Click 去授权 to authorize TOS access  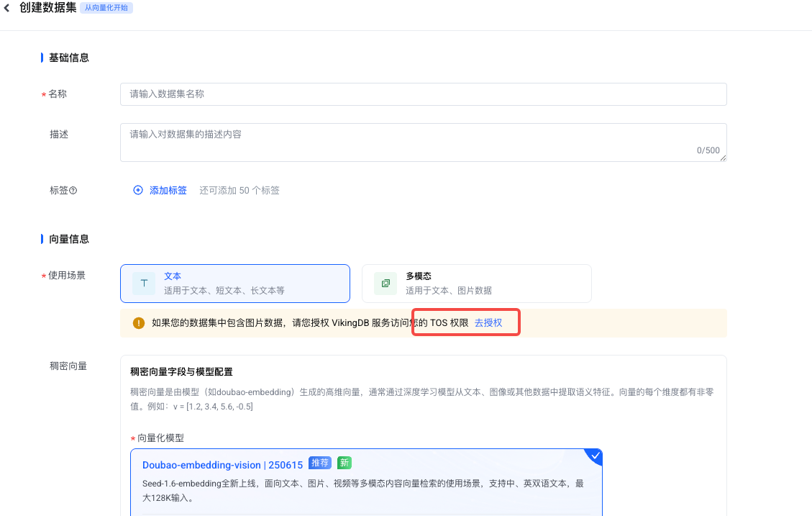[488, 323]
